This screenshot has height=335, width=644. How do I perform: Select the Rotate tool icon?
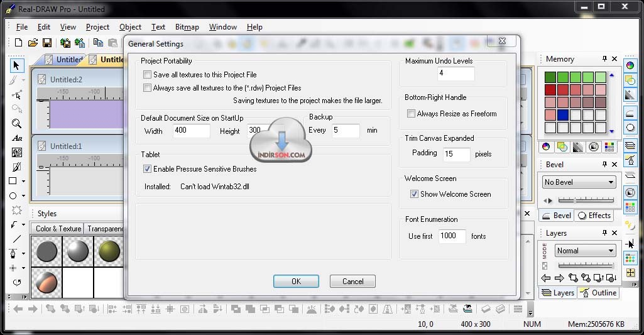[x=17, y=282]
